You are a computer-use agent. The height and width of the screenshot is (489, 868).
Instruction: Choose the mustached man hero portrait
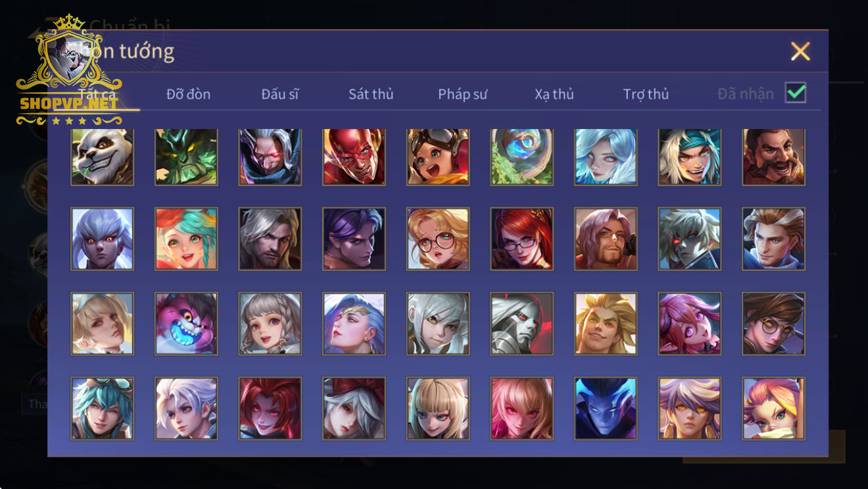(x=773, y=157)
